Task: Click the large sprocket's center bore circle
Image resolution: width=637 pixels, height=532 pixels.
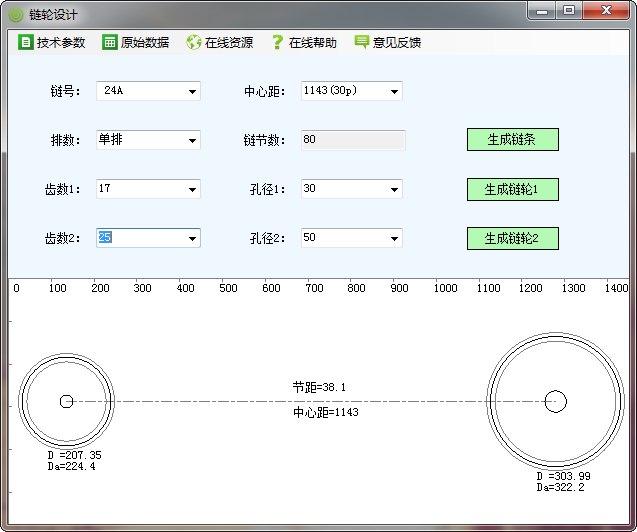Action: 555,401
